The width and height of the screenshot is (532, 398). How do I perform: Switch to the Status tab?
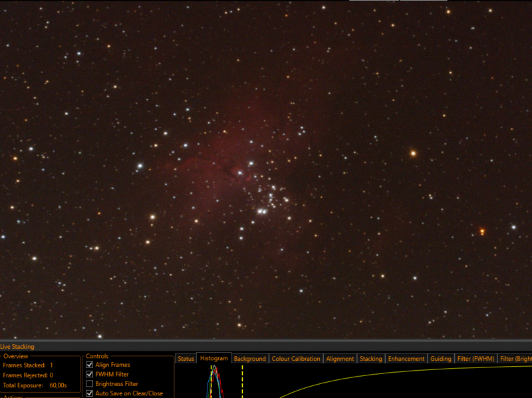coord(186,359)
